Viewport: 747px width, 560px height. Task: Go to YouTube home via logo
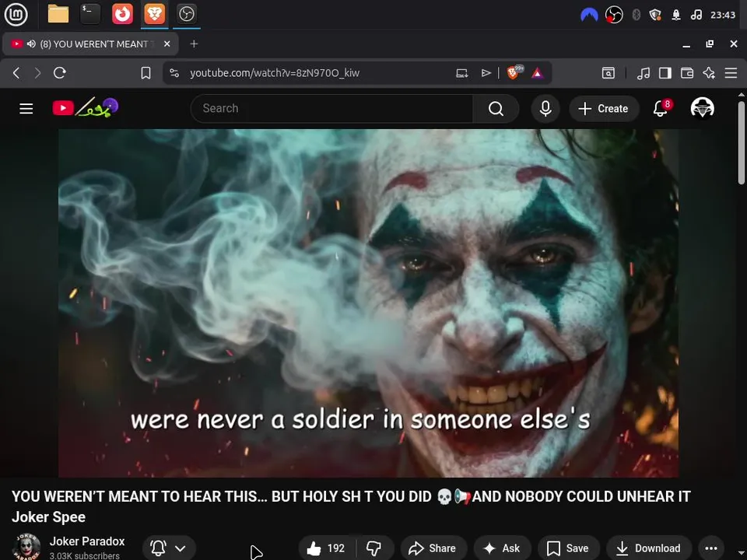tap(86, 107)
